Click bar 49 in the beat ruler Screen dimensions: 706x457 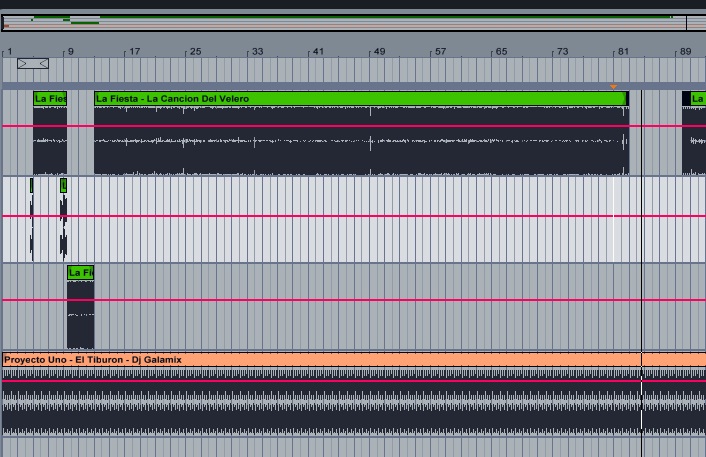coord(380,51)
